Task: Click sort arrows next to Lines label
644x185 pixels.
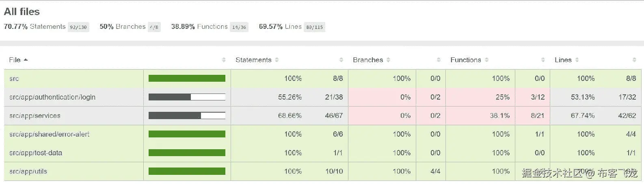Action: tap(577, 60)
